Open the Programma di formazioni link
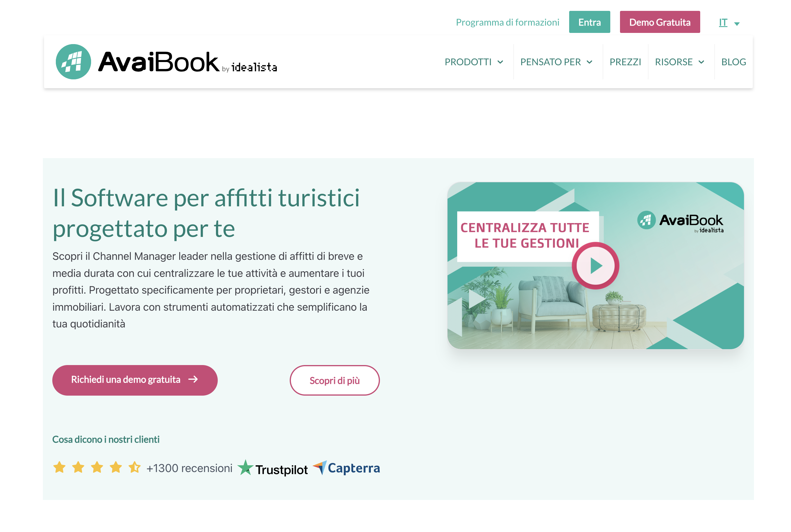 click(x=507, y=22)
